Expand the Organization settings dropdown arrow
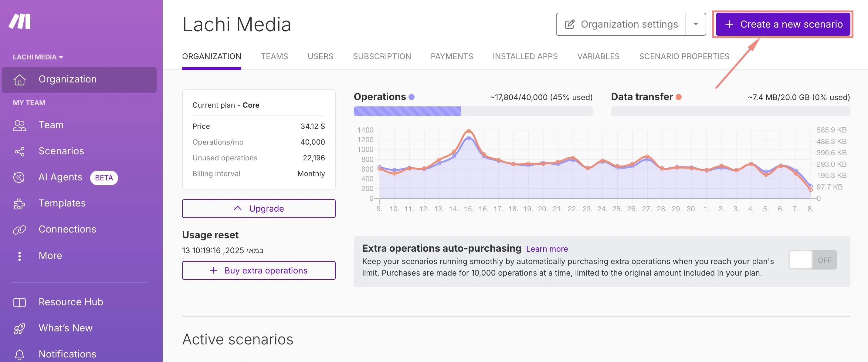The height and width of the screenshot is (362, 868). 696,24
